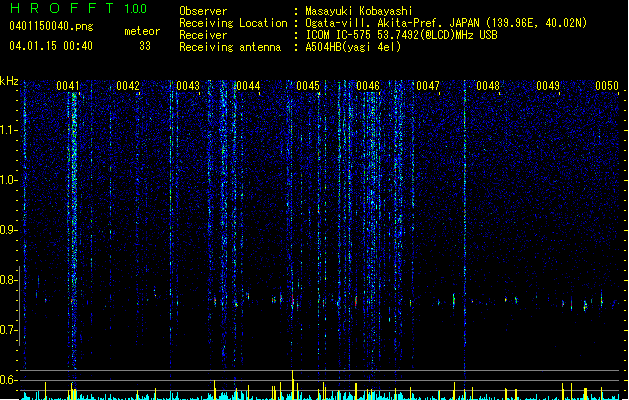Click the 0044 time marker
Image resolution: width=629 pixels, height=400 pixels.
pos(248,86)
